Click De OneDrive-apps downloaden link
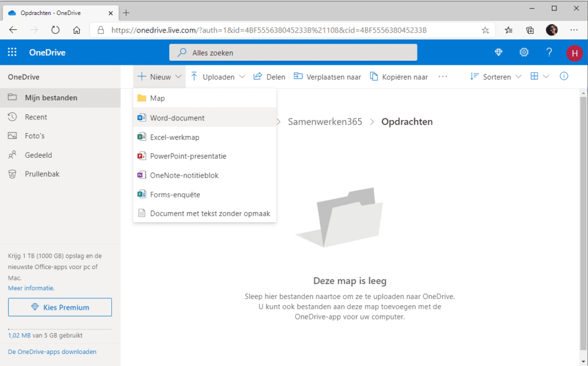This screenshot has width=588, height=366. pos(52,352)
